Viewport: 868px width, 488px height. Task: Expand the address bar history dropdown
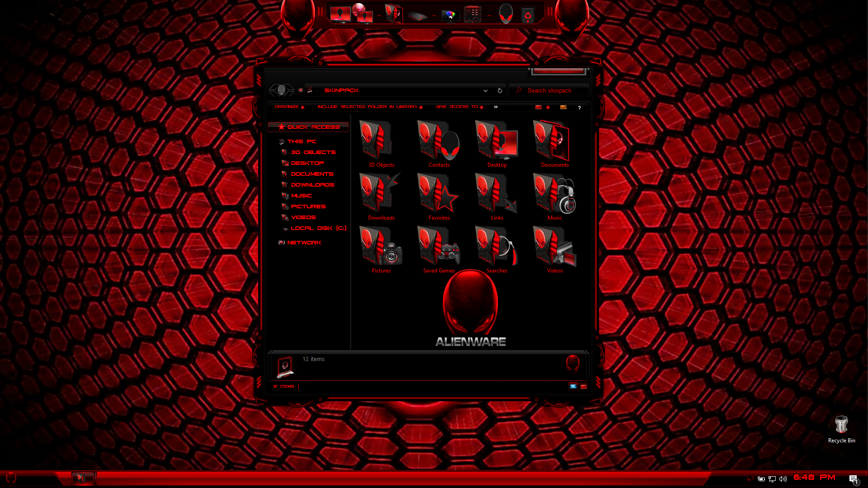coord(486,90)
